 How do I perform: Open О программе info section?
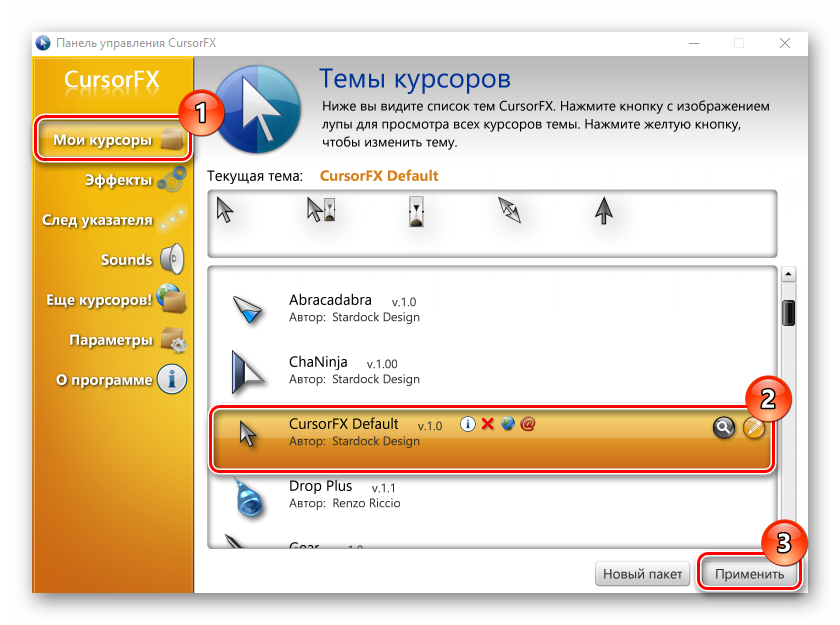[104, 380]
